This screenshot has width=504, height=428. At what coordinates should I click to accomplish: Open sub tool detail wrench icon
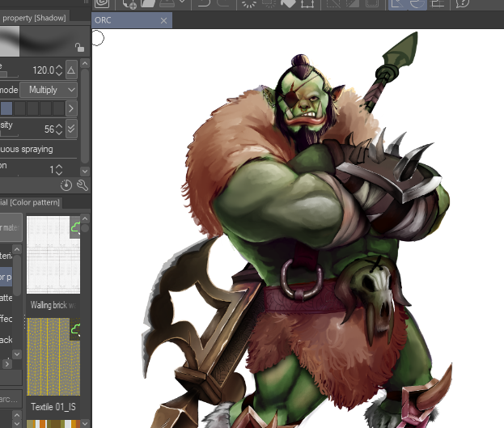pyautogui.click(x=82, y=185)
